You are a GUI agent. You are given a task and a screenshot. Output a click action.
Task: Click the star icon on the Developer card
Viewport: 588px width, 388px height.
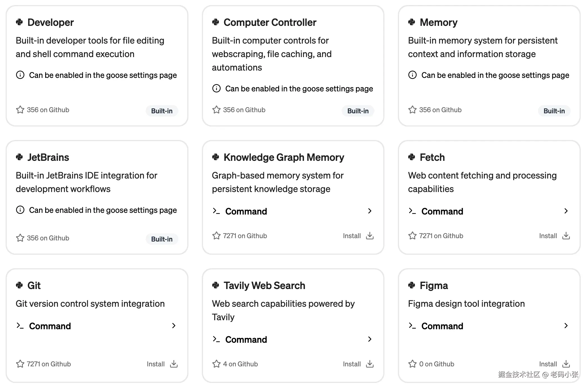20,110
